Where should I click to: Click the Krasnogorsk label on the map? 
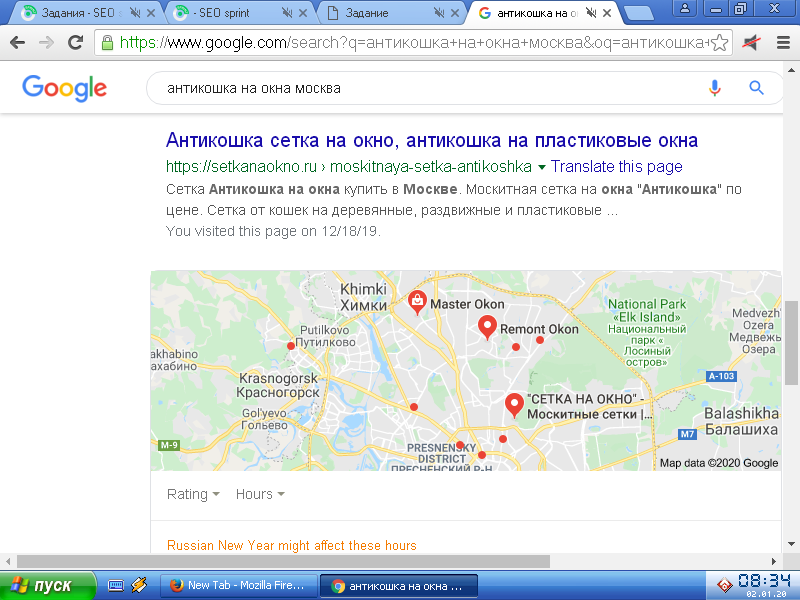(278, 385)
